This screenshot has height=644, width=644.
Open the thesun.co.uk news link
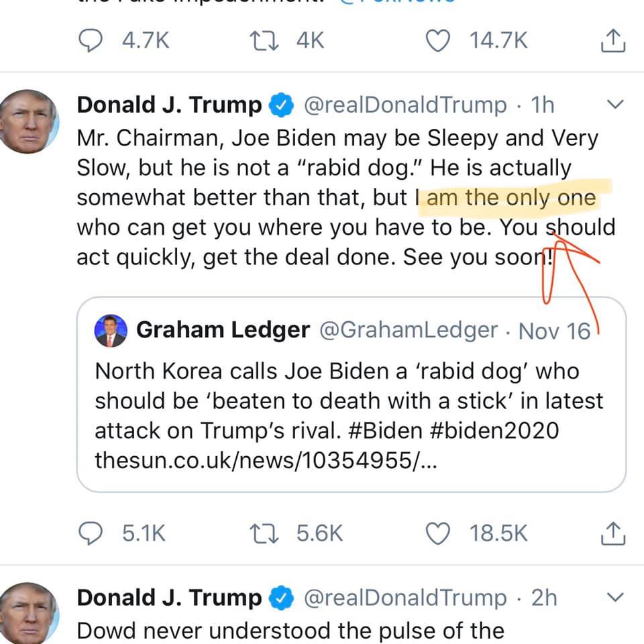[266, 461]
